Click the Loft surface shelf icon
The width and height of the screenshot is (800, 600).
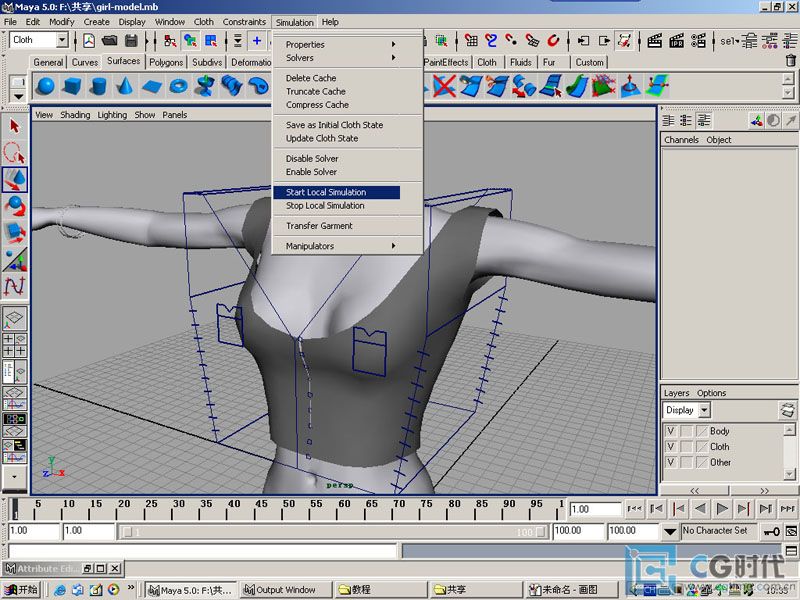232,86
